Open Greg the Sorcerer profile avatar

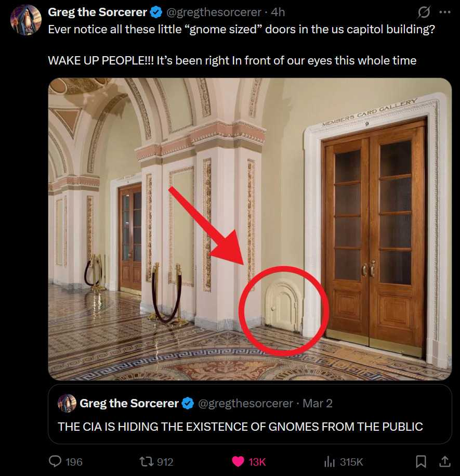click(26, 20)
